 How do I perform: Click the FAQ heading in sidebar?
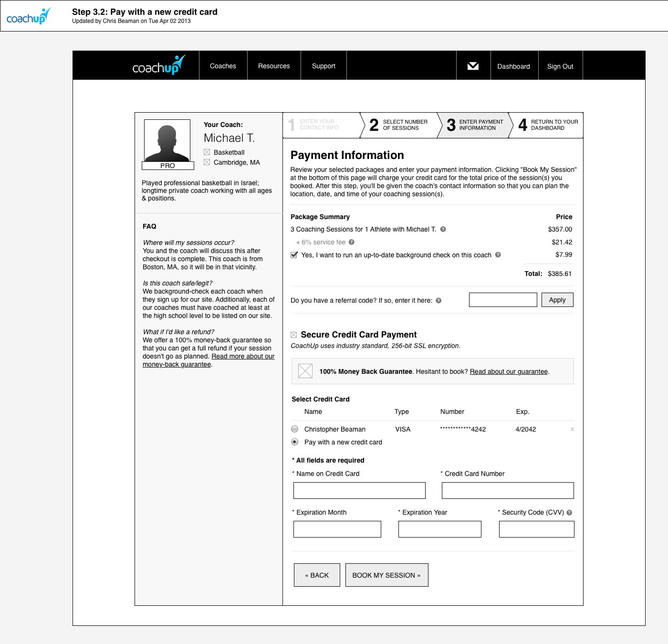[149, 226]
